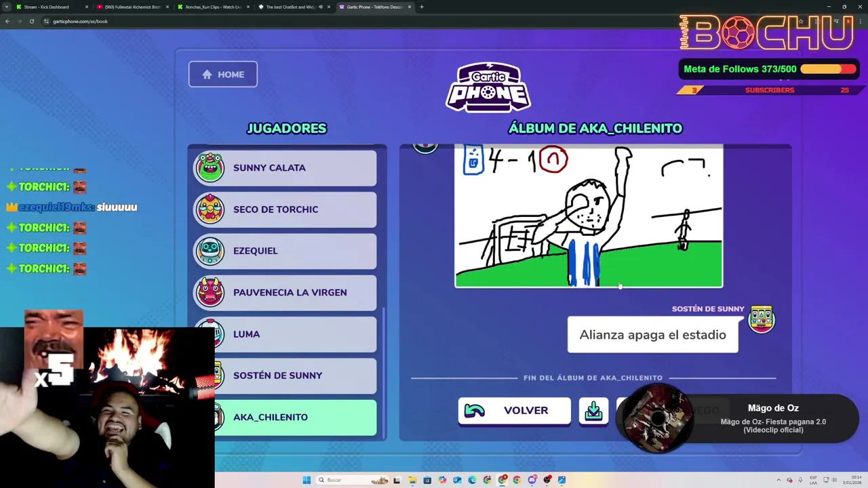Image resolution: width=868 pixels, height=488 pixels.
Task: Click the VOLVER button
Action: coord(514,411)
